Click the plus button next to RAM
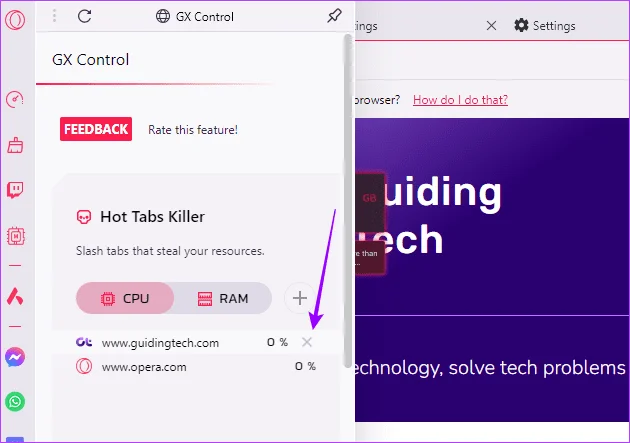Image resolution: width=630 pixels, height=443 pixels. (x=299, y=298)
